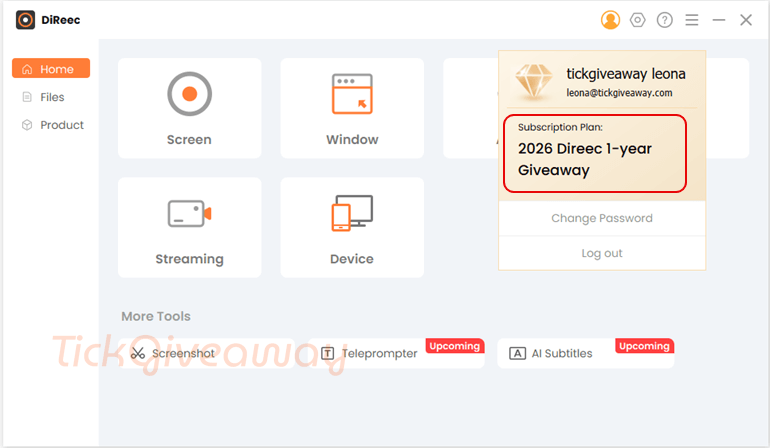Click the diamond premium icon
The width and height of the screenshot is (770, 448).
pos(534,81)
